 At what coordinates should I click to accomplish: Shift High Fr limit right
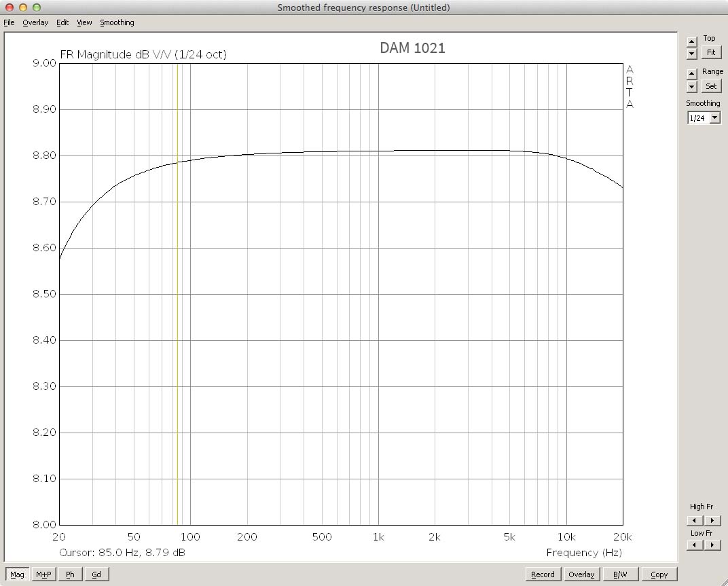coord(712,521)
